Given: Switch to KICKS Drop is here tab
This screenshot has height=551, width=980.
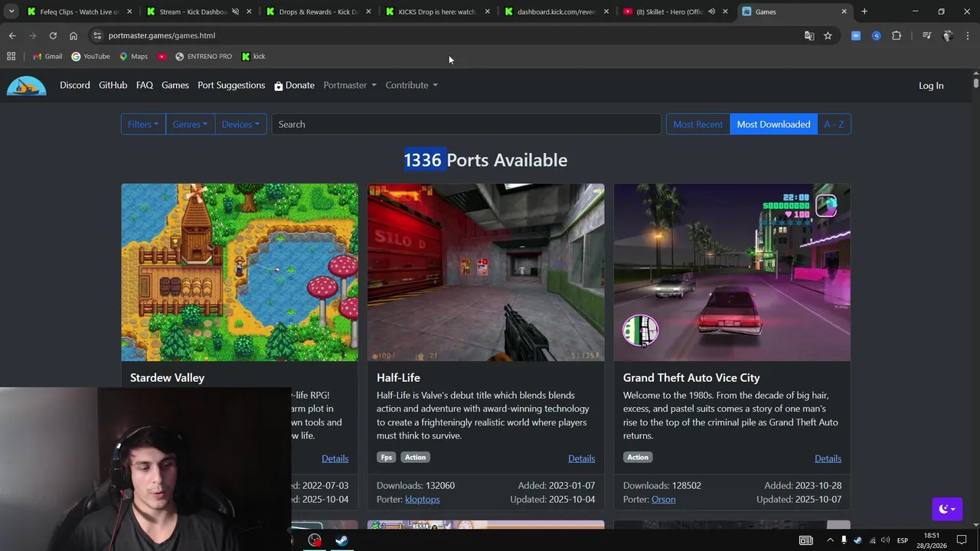Looking at the screenshot, I should (438, 11).
